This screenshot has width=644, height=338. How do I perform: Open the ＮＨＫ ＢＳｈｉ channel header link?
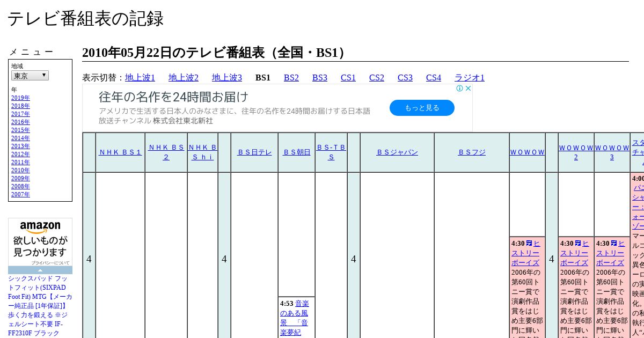pos(202,152)
